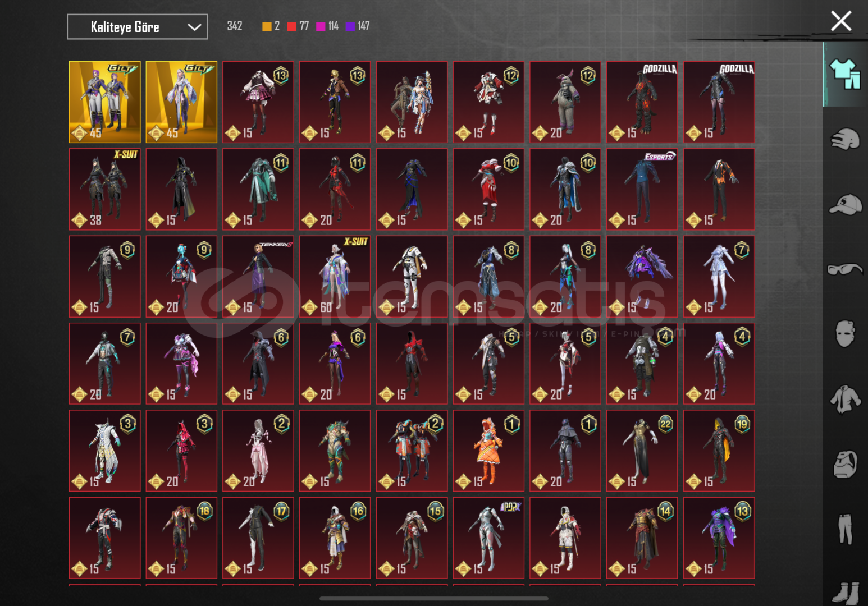
Task: Select the red jester outfit badge 3
Action: point(181,451)
